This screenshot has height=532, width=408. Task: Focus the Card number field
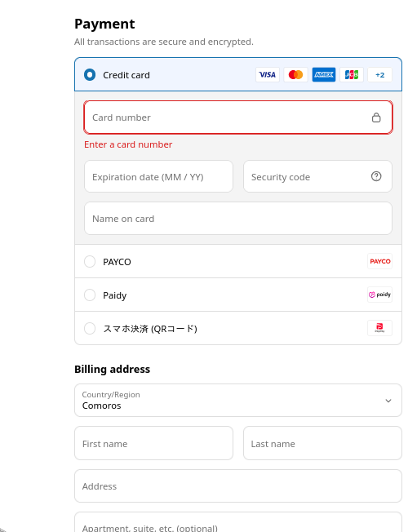point(238,117)
